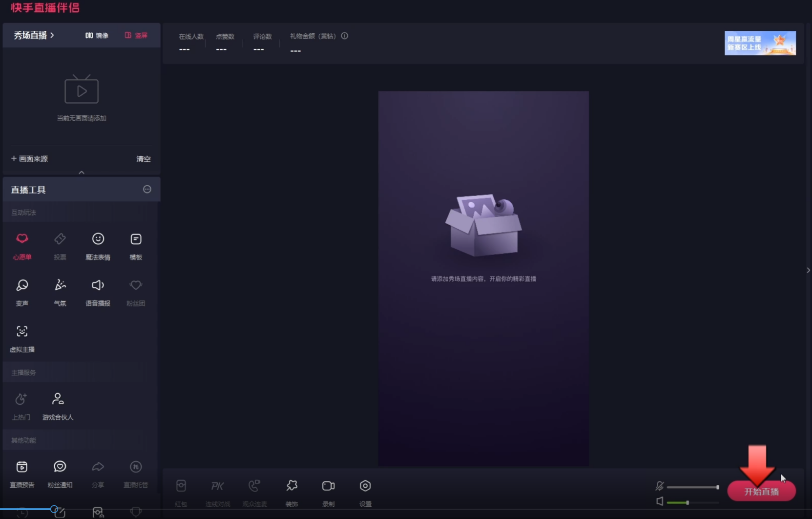This screenshot has width=812, height=519.
Task: Click the 当前无画面请添加 hint text
Action: (x=82, y=118)
